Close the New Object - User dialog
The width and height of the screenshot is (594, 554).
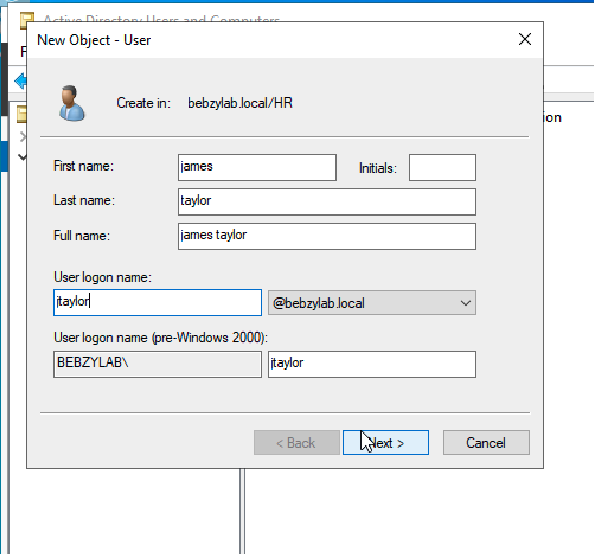(525, 39)
